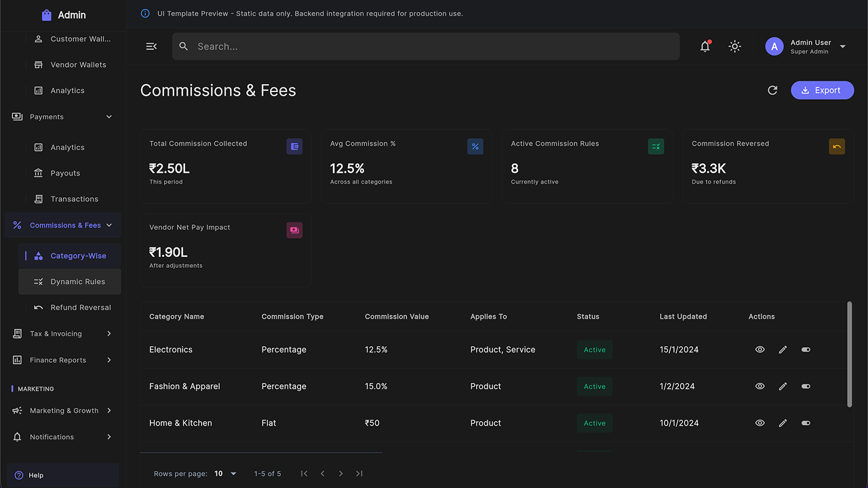Click the Export button
Viewport: 868px width, 488px height.
pyautogui.click(x=822, y=90)
